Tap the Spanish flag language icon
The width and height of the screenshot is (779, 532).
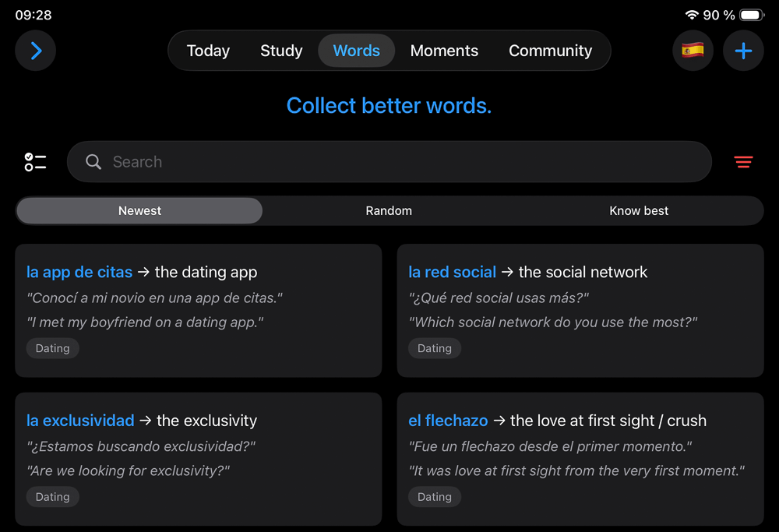click(693, 50)
